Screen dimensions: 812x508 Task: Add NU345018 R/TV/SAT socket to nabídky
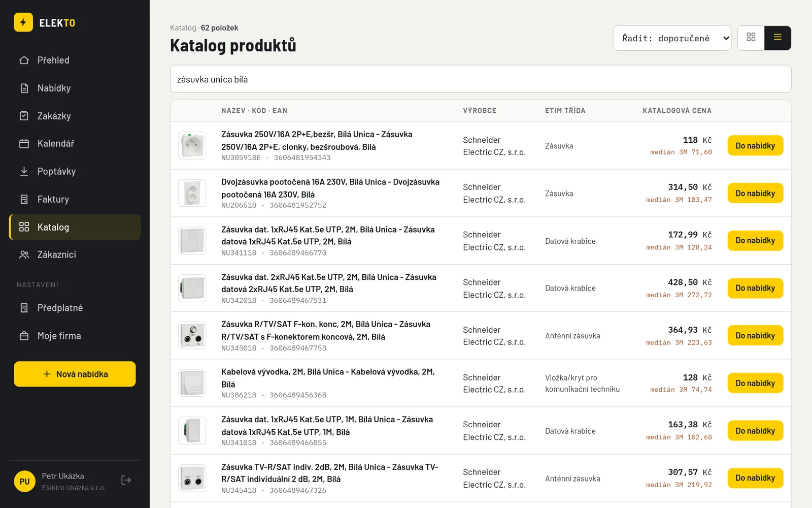coord(755,335)
